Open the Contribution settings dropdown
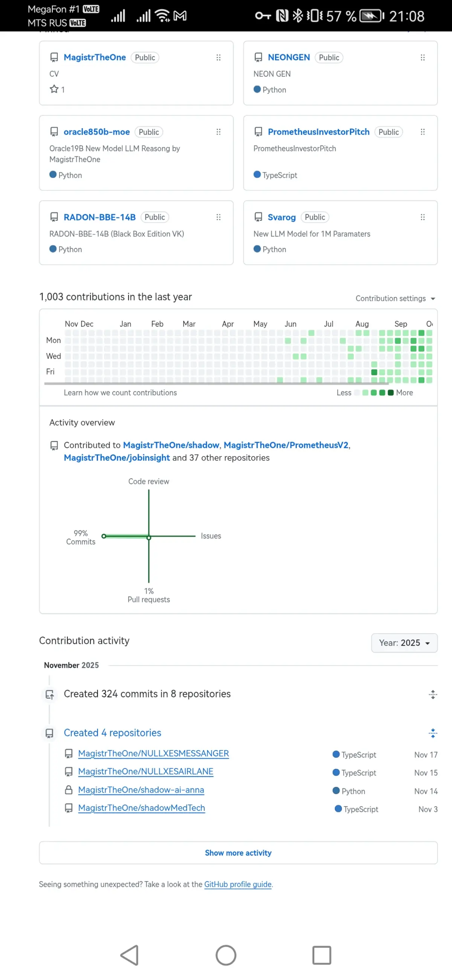The height and width of the screenshot is (980, 452). tap(395, 299)
